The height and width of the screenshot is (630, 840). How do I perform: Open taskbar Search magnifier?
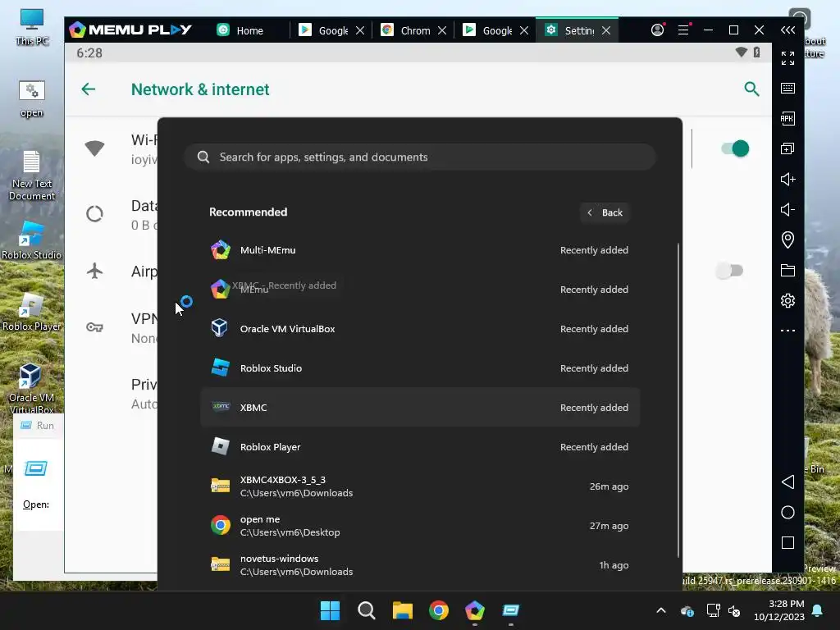pos(367,610)
